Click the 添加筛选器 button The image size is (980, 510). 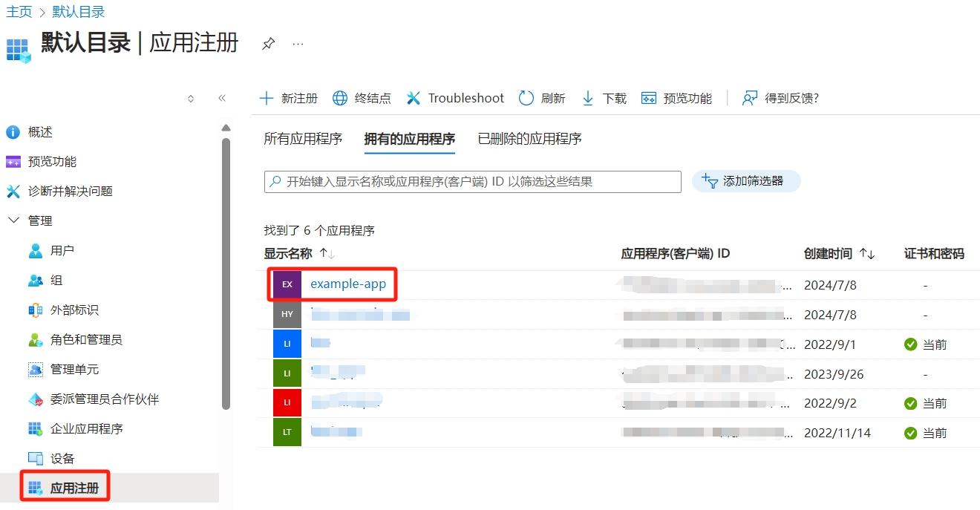click(x=746, y=181)
